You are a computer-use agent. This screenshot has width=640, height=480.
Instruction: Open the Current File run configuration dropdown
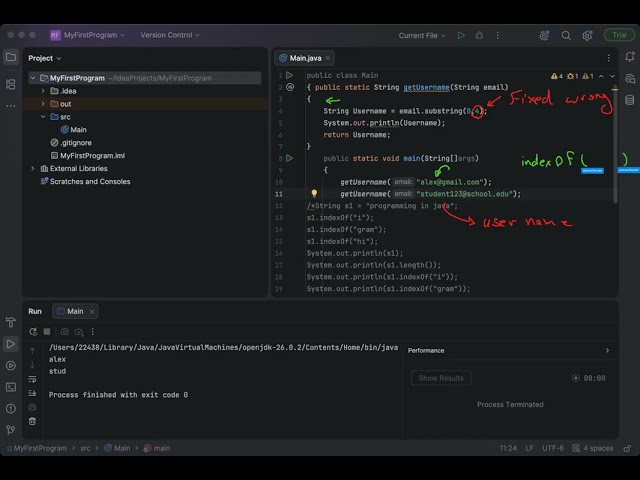pyautogui.click(x=422, y=36)
